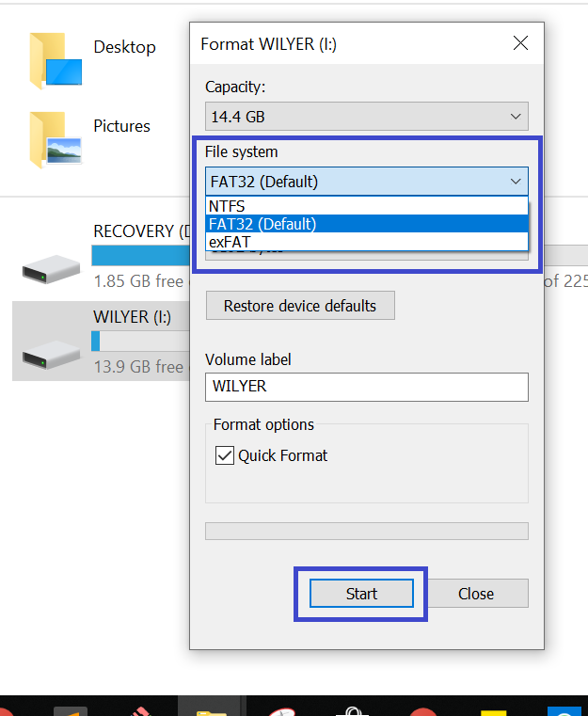588x716 pixels.
Task: Click the format progress bar
Action: pos(367,531)
